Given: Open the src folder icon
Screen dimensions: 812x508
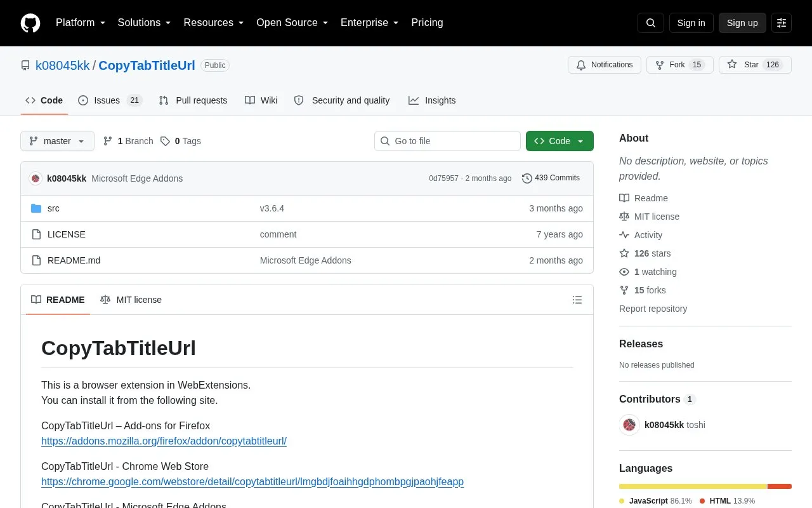Looking at the screenshot, I should click(x=36, y=208).
